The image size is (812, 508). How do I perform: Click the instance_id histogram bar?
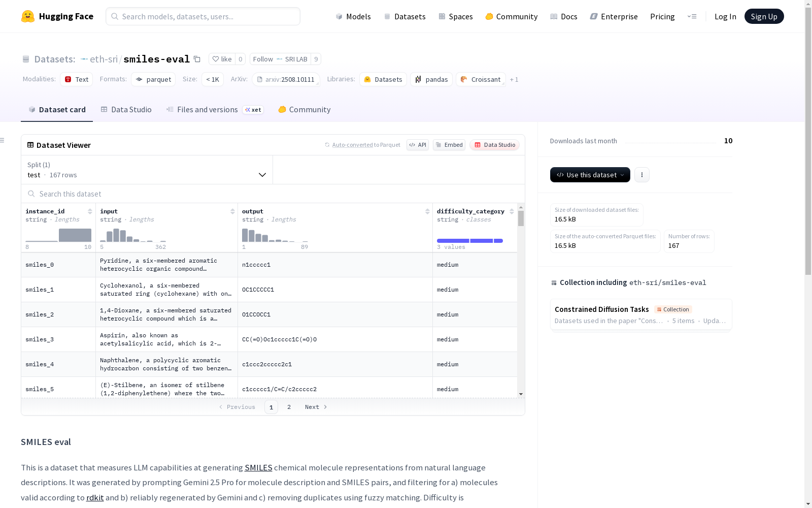click(75, 235)
